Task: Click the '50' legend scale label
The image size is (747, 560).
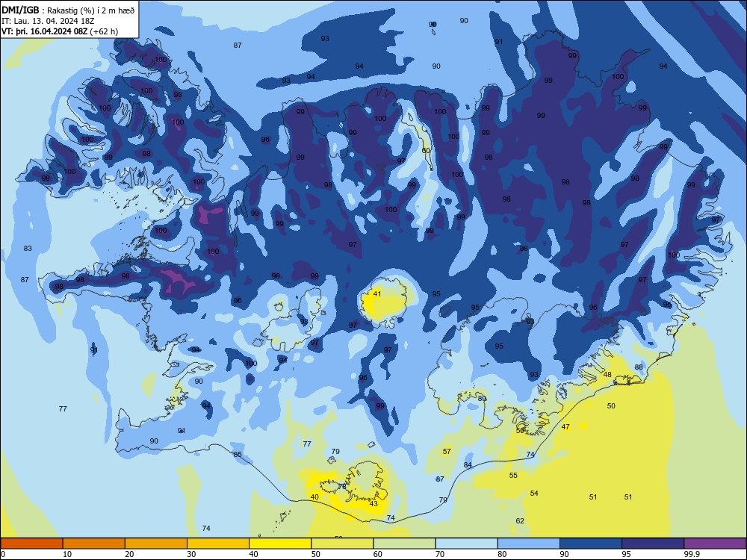Action: [316, 554]
